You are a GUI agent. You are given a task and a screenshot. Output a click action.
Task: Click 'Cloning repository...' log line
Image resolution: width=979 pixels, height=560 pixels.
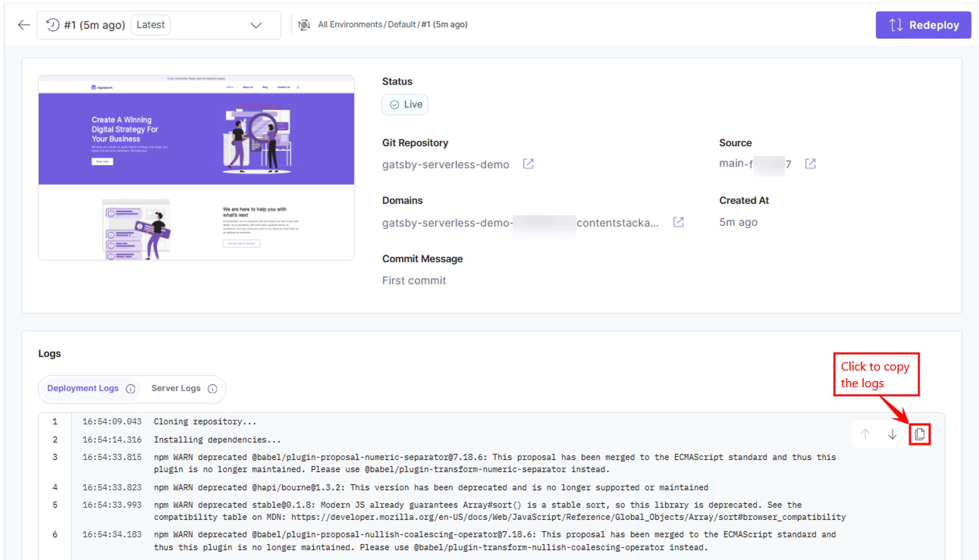pyautogui.click(x=205, y=422)
